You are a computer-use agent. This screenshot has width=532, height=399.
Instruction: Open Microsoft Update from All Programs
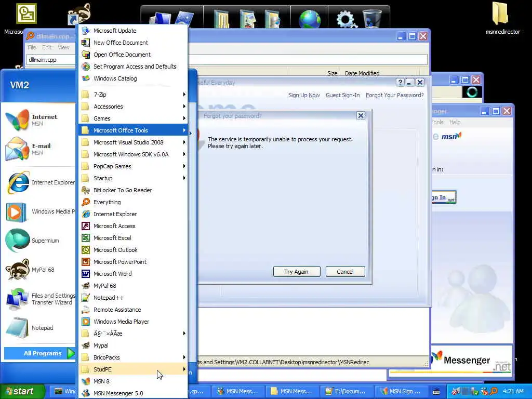click(x=133, y=31)
